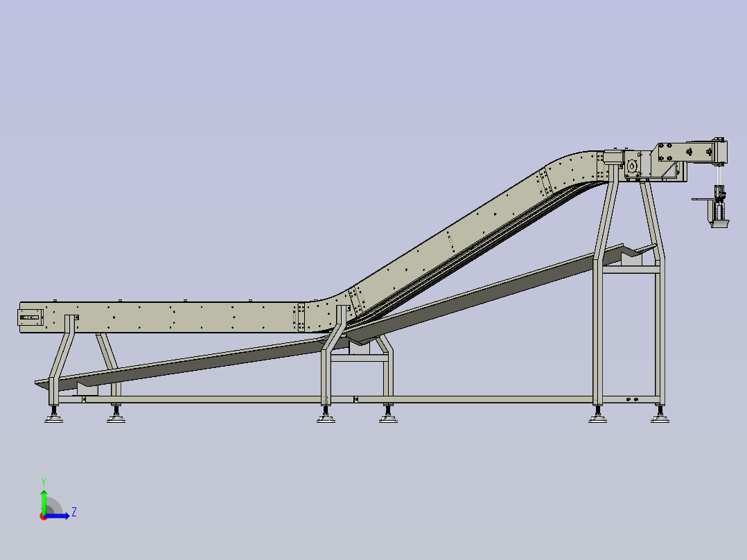Select the tail-end tensioner plate on conveyor's left end
This screenshot has width=747, height=560.
[30, 317]
